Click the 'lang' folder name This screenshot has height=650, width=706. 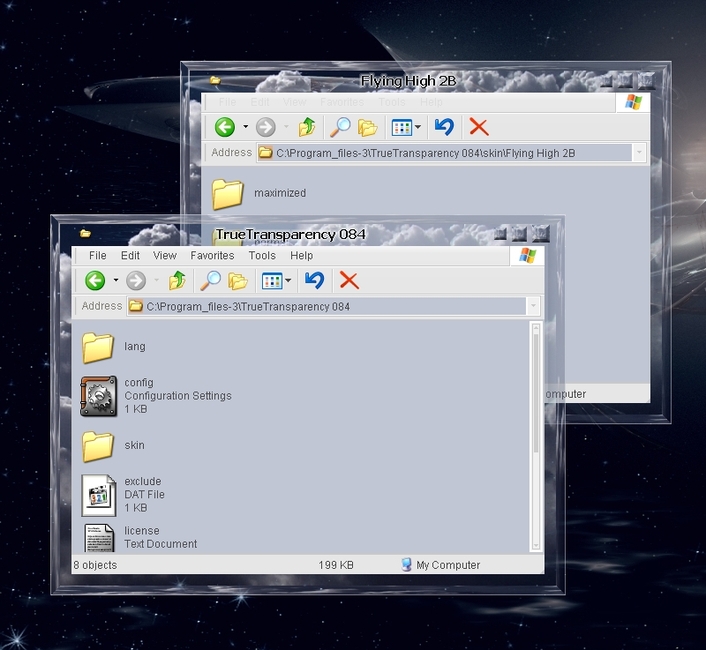[x=135, y=347]
